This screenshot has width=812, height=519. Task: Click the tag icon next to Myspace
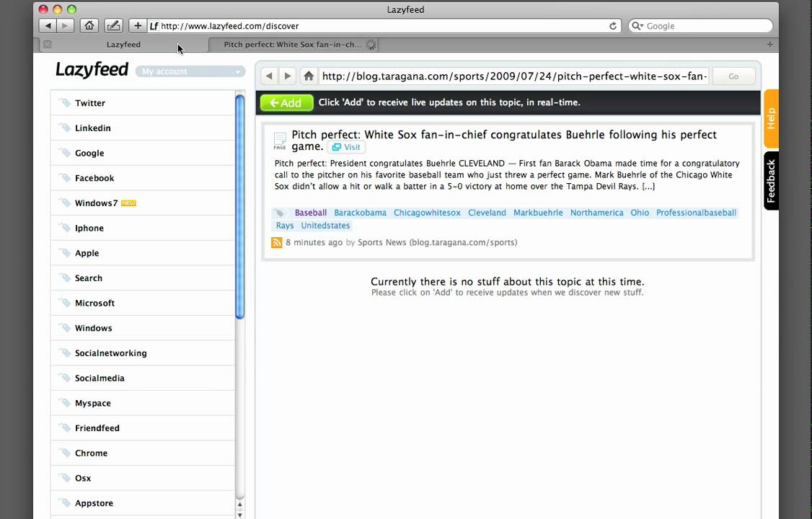tap(65, 402)
